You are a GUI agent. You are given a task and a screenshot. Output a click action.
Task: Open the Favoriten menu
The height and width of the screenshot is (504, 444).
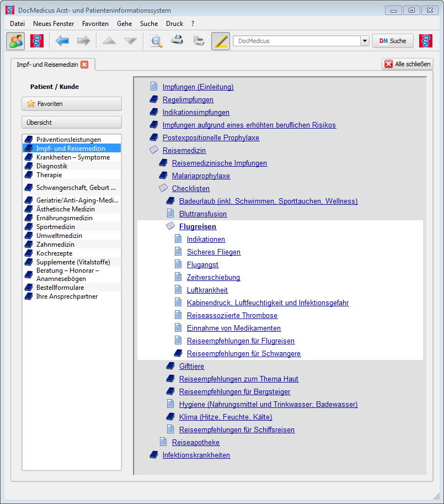95,24
